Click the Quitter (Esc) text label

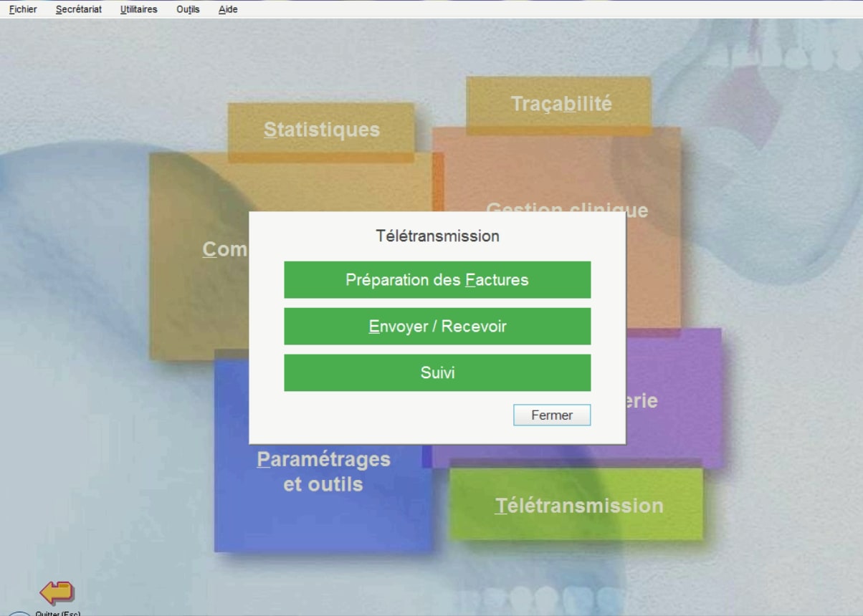coord(58,613)
